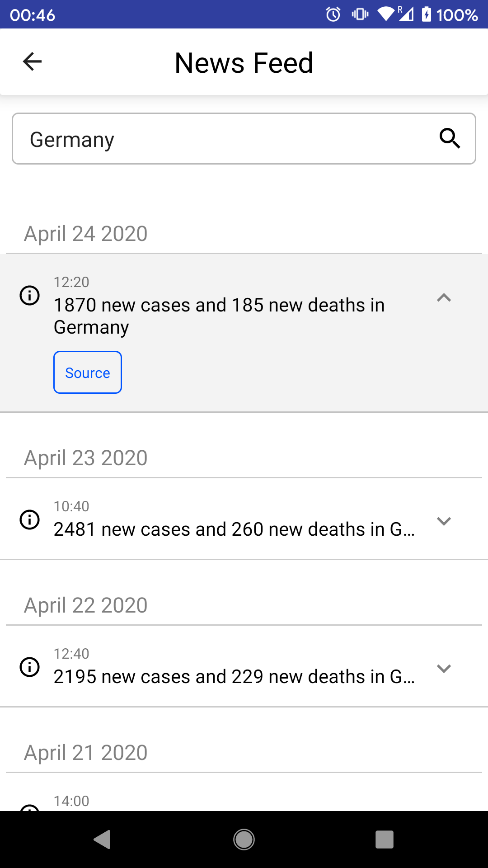This screenshot has height=868, width=488.
Task: Expand the 2481 new cases entry
Action: click(444, 521)
